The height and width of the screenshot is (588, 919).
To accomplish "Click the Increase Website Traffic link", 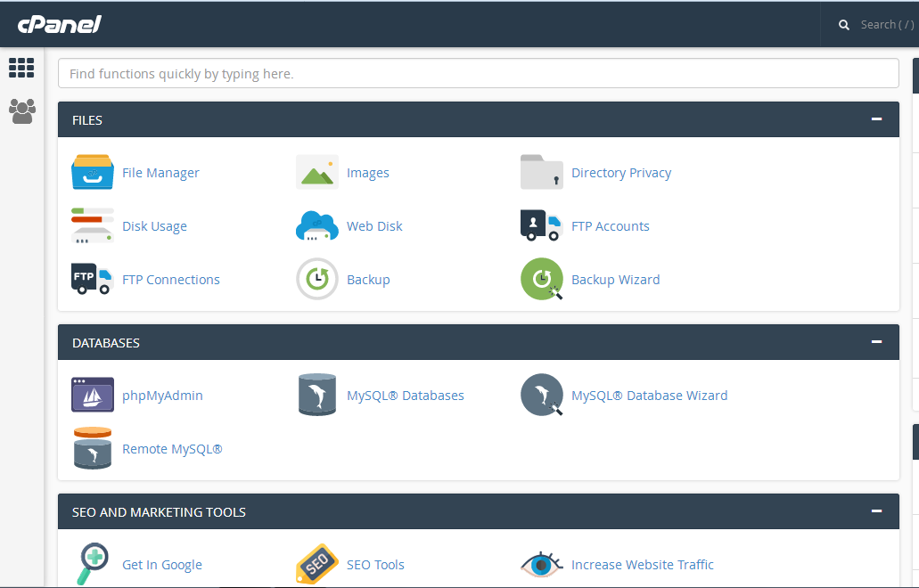I will click(642, 565).
